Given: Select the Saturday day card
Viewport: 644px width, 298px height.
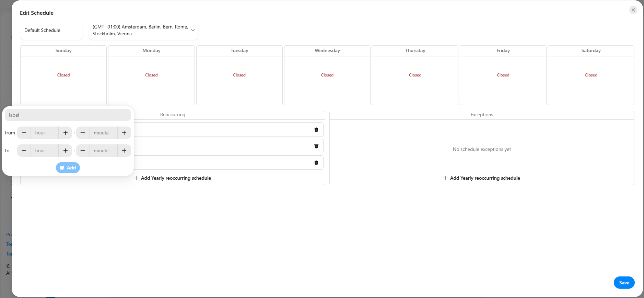Looking at the screenshot, I should tap(591, 75).
